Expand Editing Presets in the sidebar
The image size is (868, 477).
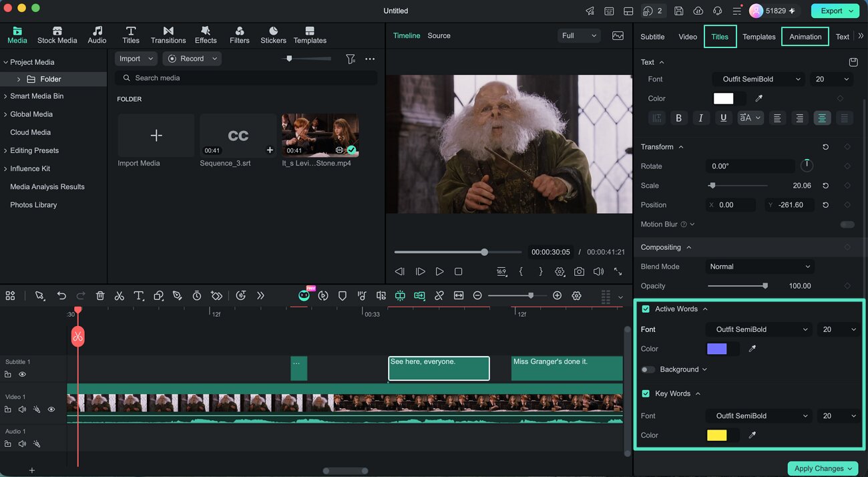pyautogui.click(x=5, y=150)
